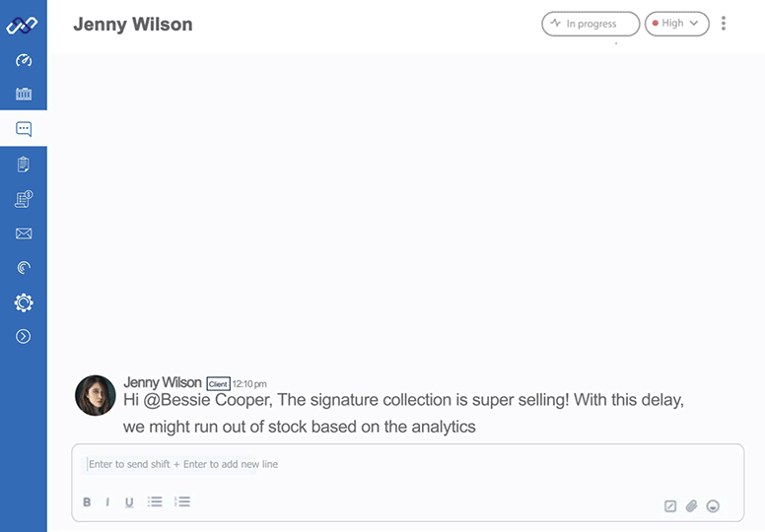Insert a numbered list

click(x=181, y=502)
